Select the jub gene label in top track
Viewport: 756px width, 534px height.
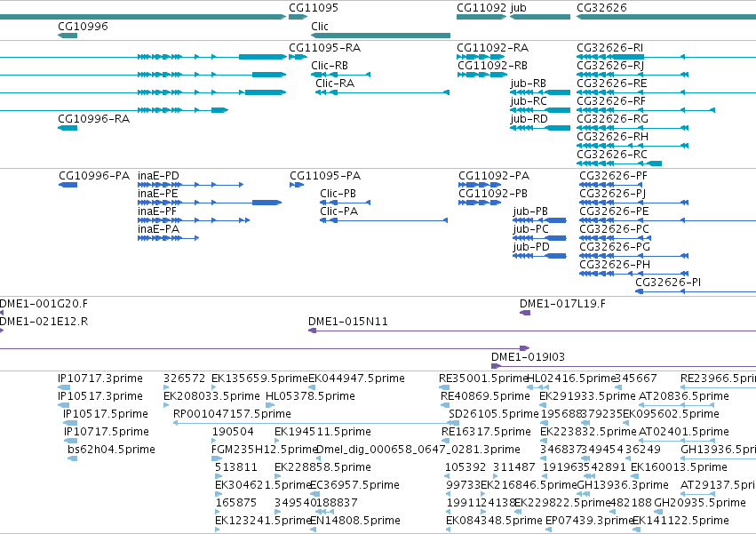pyautogui.click(x=518, y=8)
